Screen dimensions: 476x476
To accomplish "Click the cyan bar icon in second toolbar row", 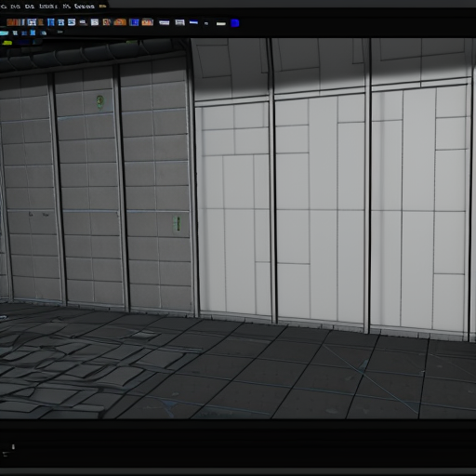I will (4, 33).
